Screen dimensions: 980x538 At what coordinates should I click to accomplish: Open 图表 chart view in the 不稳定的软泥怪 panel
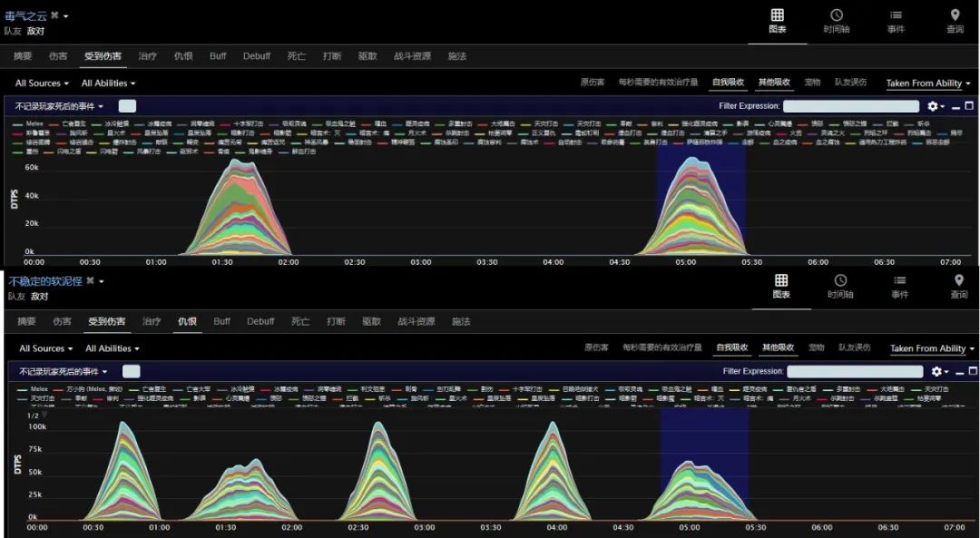click(x=780, y=286)
